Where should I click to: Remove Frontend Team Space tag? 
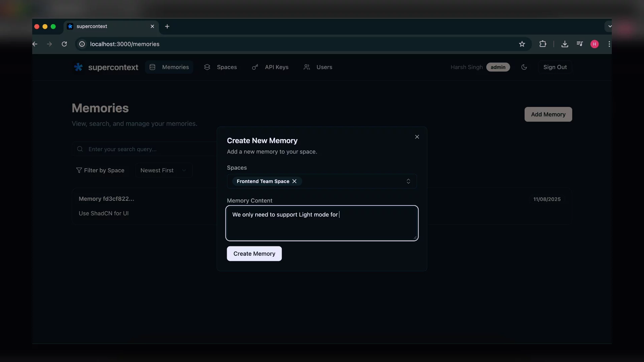294,181
